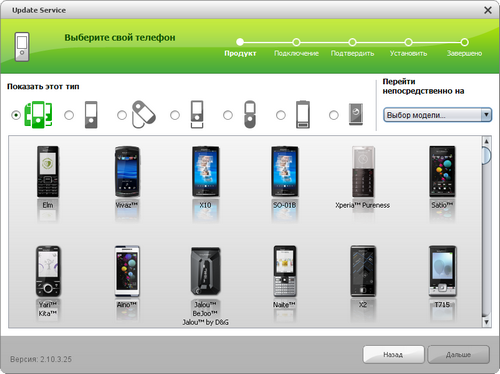500x374 pixels.
Task: Choose the Vivaz phone image
Action: [x=127, y=172]
